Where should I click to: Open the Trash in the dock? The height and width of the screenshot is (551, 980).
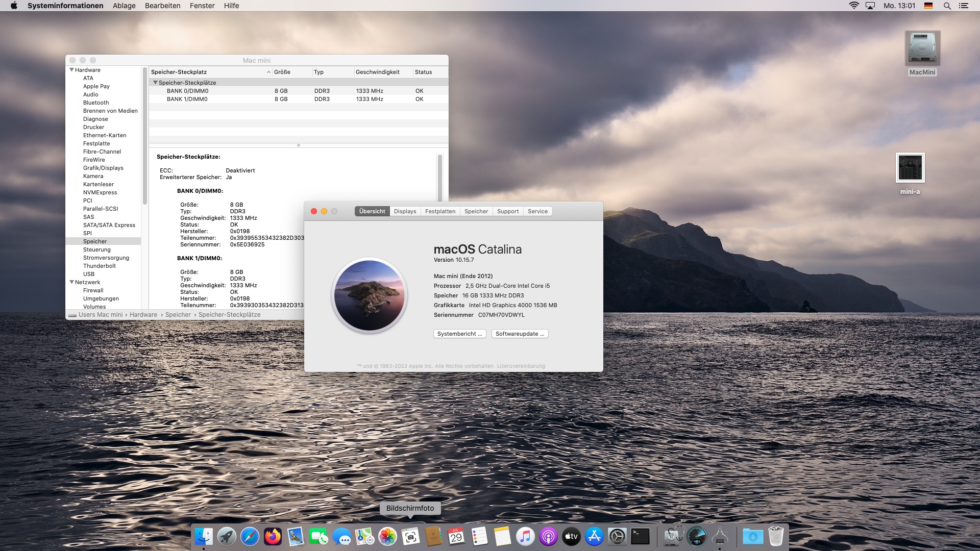point(776,536)
